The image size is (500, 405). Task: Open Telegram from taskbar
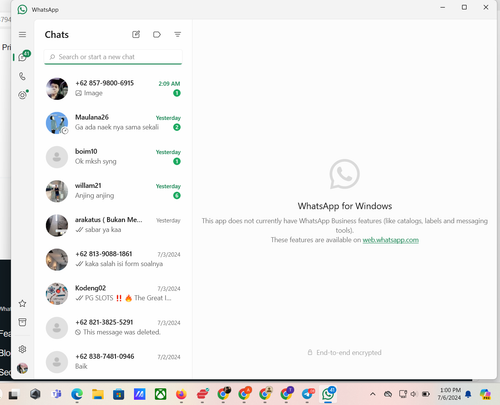click(308, 394)
